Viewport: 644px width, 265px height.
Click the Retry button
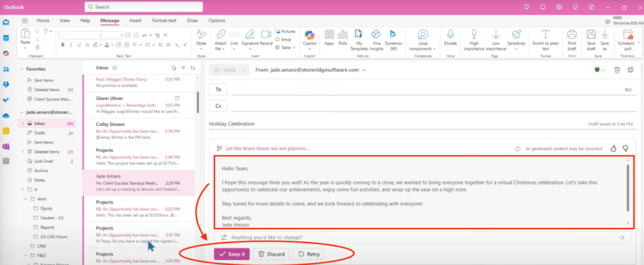(309, 254)
